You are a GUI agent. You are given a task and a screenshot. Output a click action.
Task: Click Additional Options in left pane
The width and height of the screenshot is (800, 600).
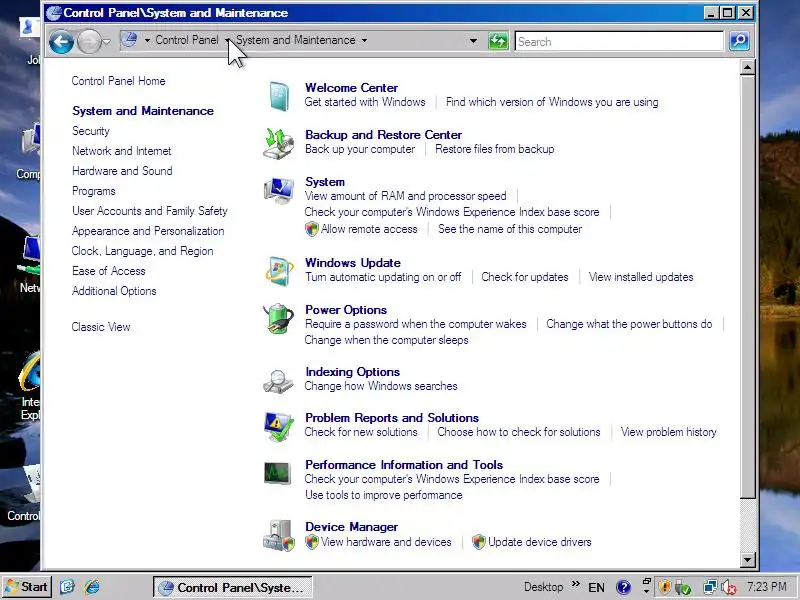114,291
